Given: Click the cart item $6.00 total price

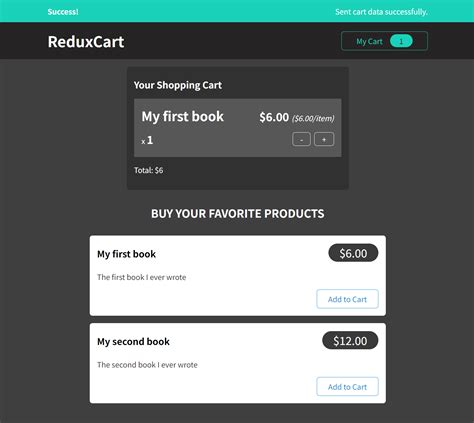Looking at the screenshot, I should 274,117.
